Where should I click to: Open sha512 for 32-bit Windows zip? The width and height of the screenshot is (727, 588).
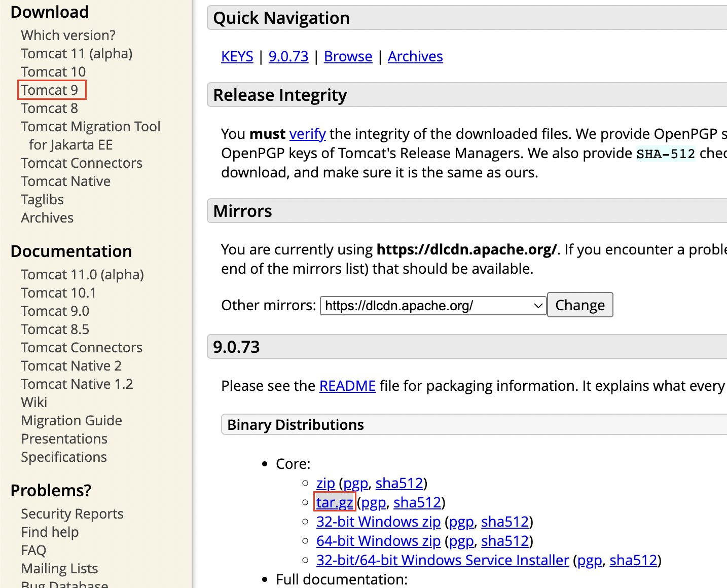pyautogui.click(x=505, y=522)
